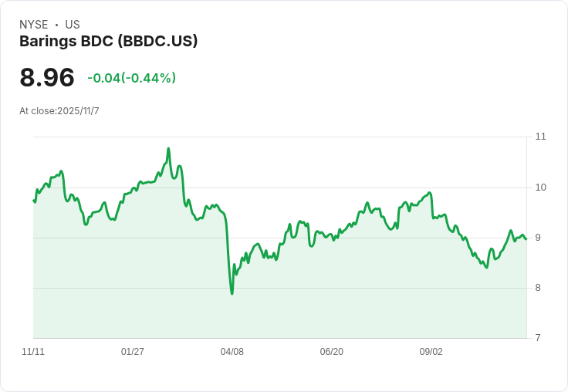Click the NYSE exchange label
This screenshot has width=568, height=392.
(x=34, y=25)
